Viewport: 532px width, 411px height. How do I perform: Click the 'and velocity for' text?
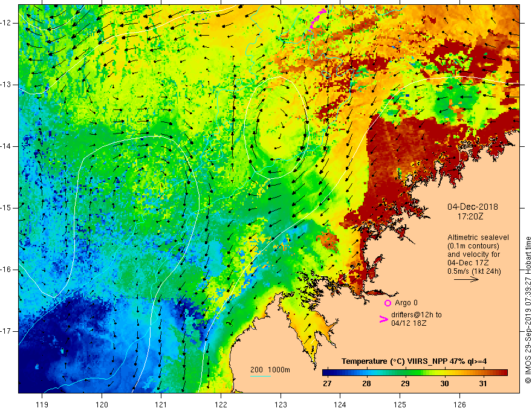[473, 254]
